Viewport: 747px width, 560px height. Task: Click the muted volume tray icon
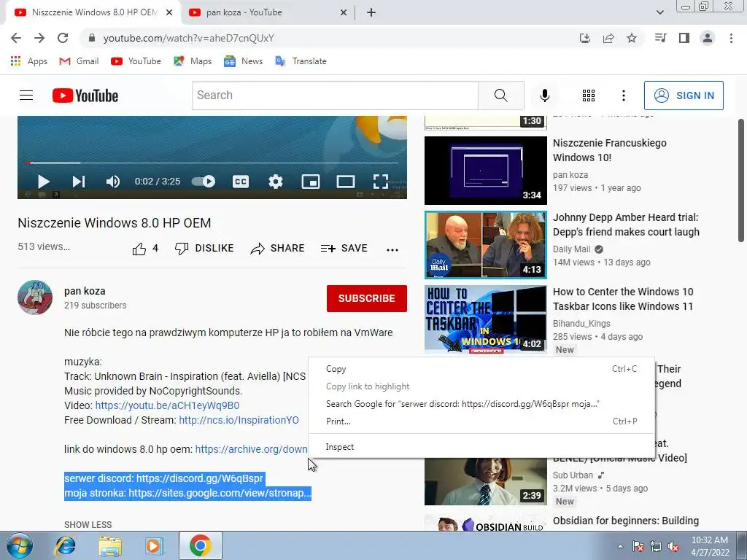click(673, 546)
